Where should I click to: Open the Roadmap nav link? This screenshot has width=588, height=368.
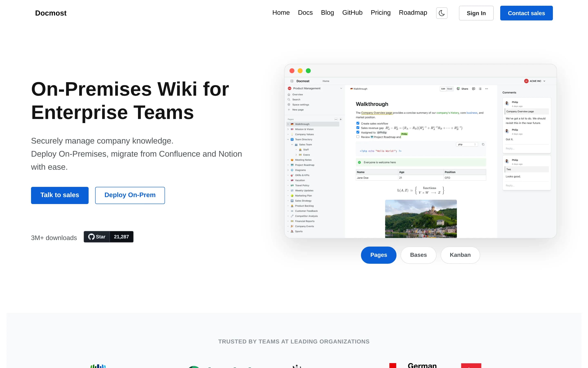point(413,13)
